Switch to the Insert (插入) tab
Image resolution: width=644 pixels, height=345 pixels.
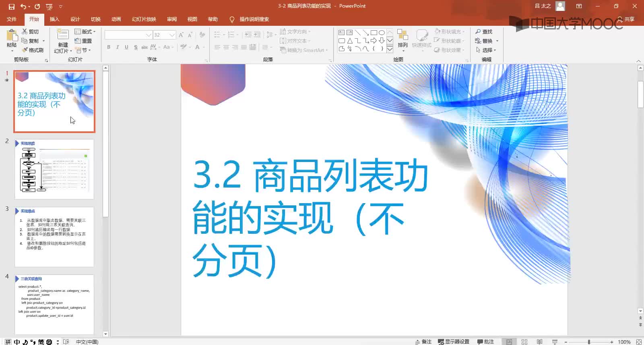tap(54, 19)
